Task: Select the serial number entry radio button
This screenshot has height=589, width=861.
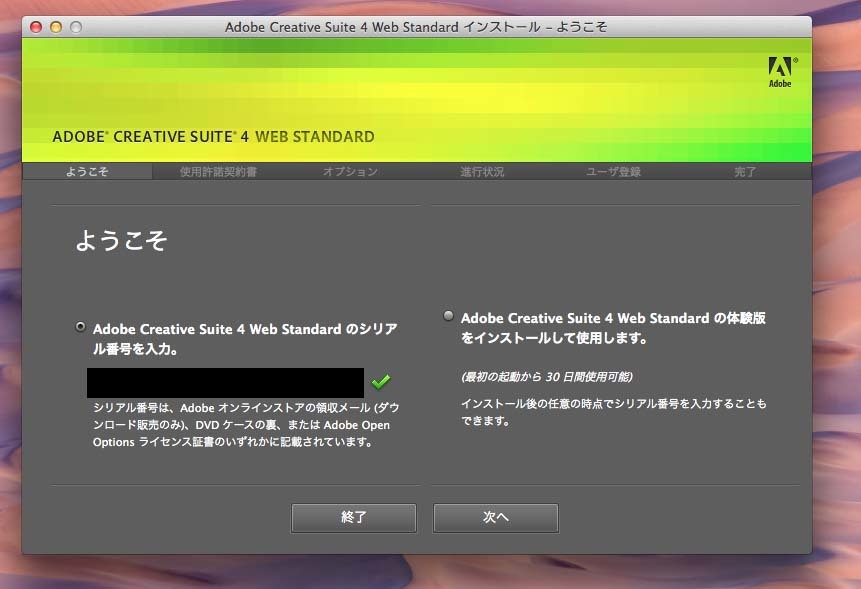Action: pyautogui.click(x=80, y=327)
